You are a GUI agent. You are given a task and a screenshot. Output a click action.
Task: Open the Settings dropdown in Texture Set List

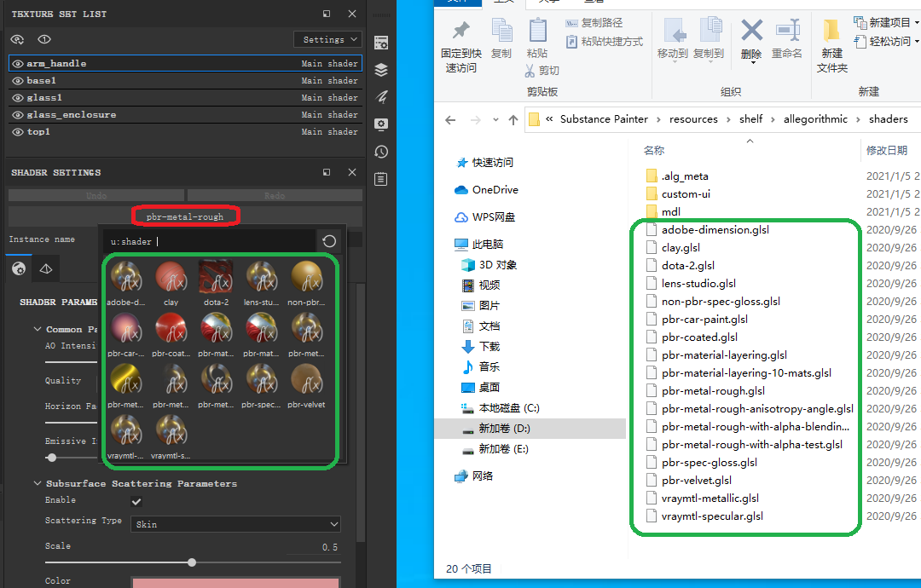(x=327, y=39)
